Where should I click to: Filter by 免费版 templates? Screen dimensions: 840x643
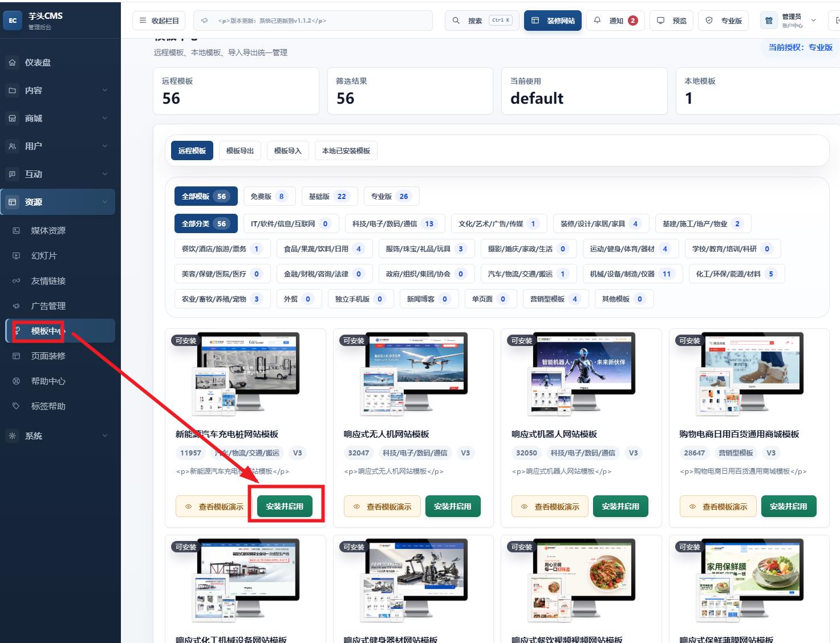(270, 197)
